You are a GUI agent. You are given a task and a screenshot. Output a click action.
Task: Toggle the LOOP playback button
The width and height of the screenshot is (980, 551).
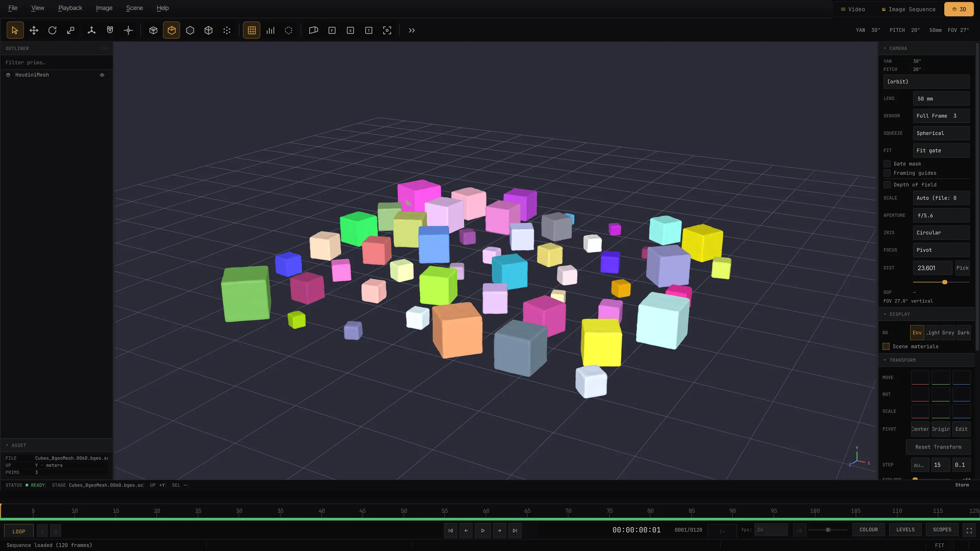[19, 531]
